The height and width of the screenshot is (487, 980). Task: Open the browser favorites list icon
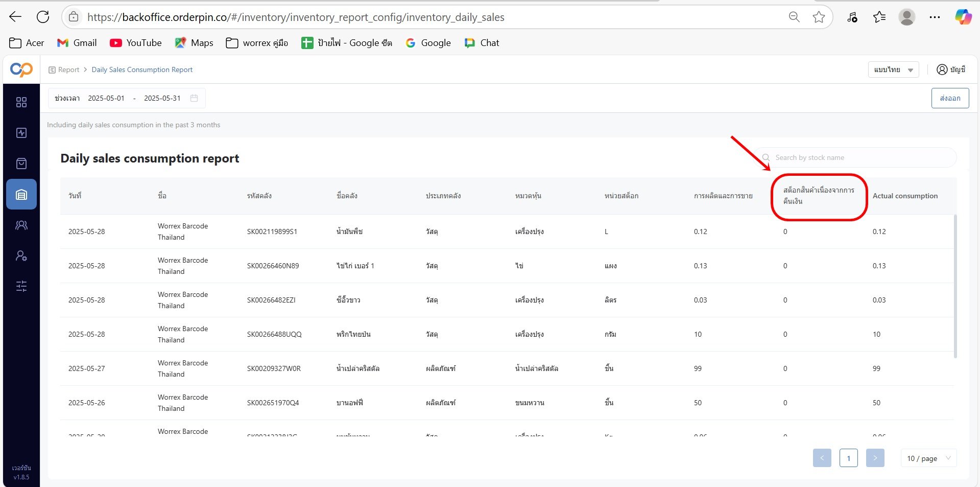click(x=879, y=17)
